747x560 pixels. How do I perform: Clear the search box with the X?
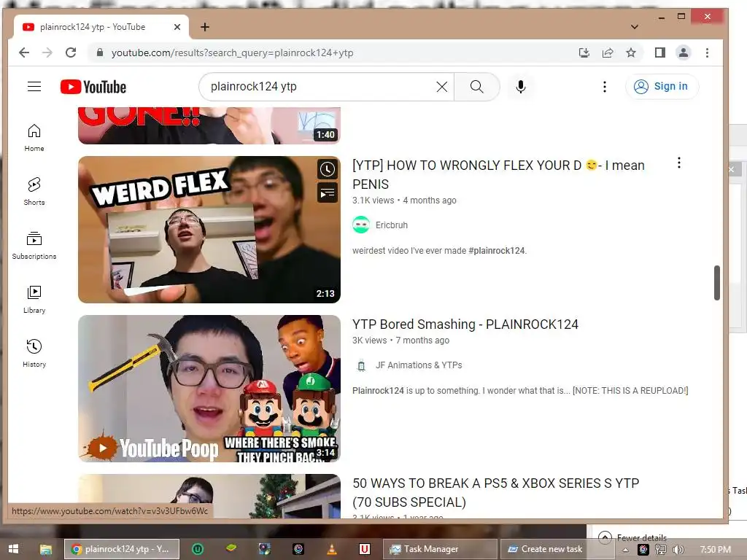coord(441,87)
